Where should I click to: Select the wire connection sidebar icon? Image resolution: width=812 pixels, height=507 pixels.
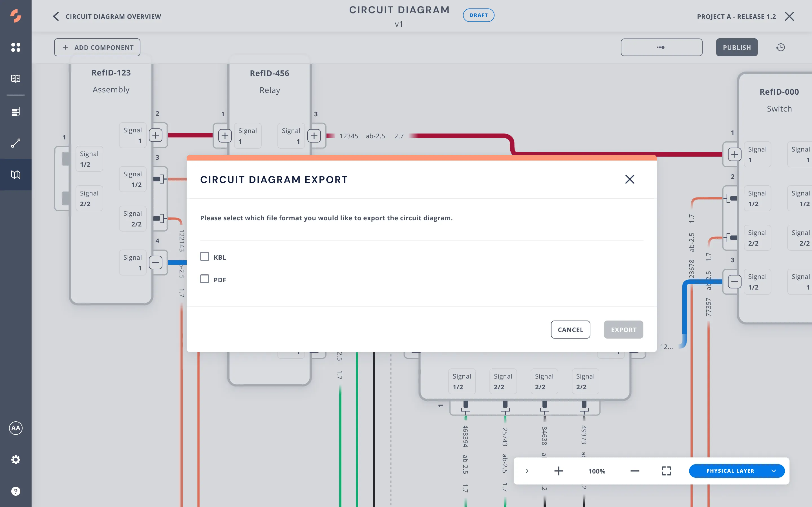(16, 143)
